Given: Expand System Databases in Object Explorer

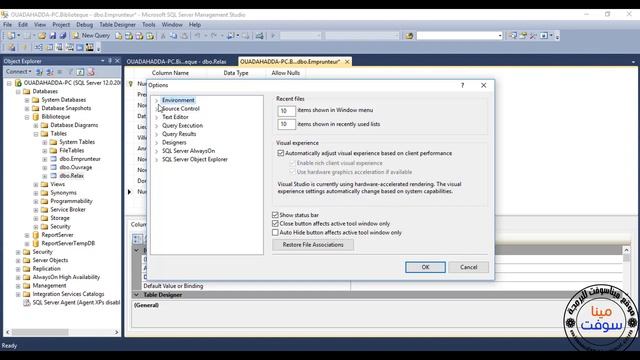Looking at the screenshot, I should pyautogui.click(x=27, y=100).
